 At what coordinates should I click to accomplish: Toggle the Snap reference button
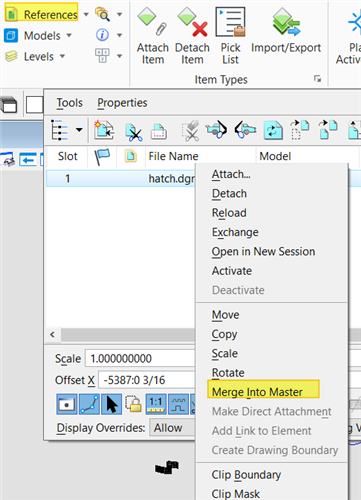coord(89,404)
